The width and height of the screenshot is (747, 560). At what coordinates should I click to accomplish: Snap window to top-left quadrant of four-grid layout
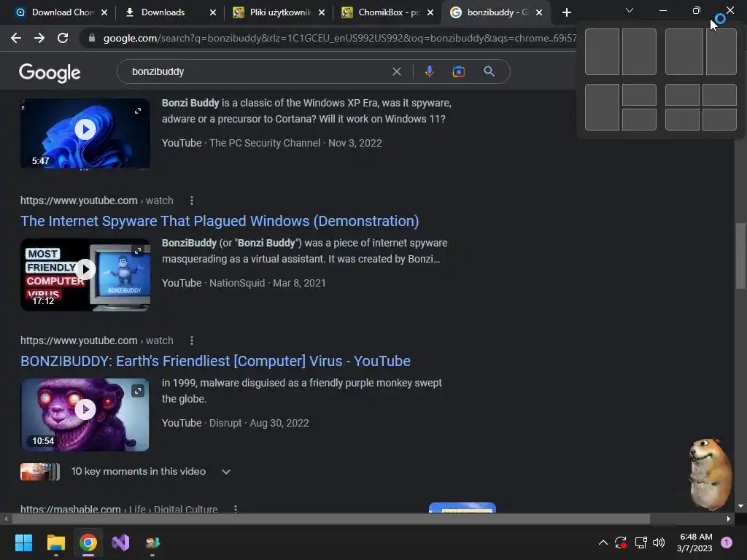682,95
